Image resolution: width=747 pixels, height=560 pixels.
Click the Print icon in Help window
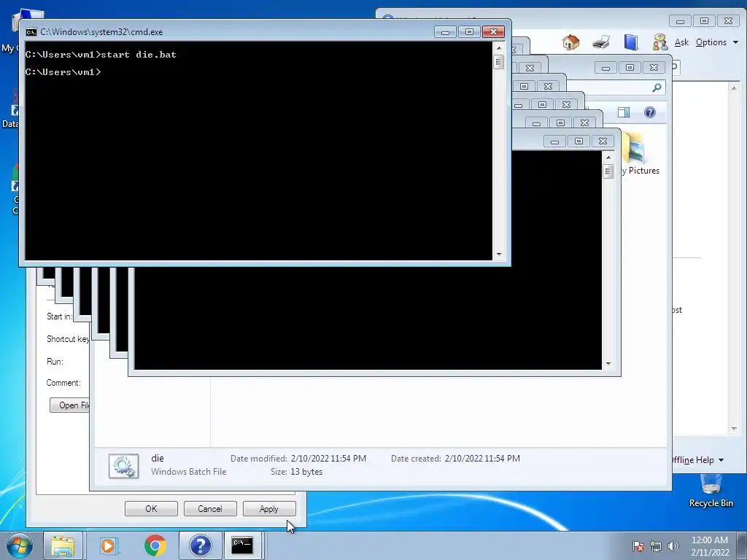(x=601, y=42)
